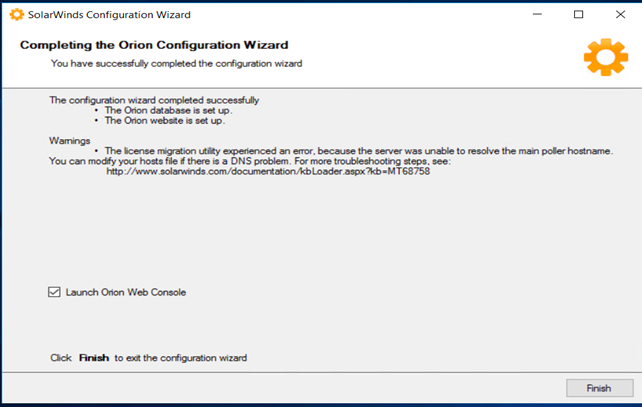
Task: Click the SolarWinds gear icon in title bar
Action: [x=17, y=15]
